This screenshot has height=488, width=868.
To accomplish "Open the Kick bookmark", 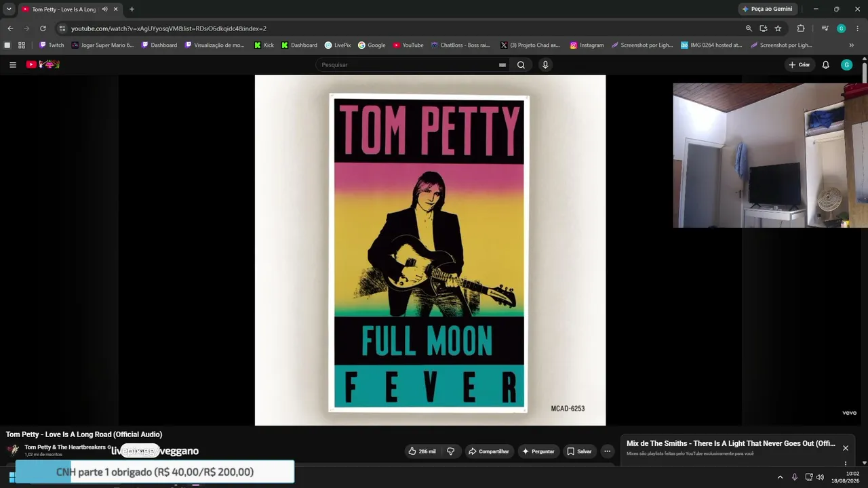I will [264, 45].
